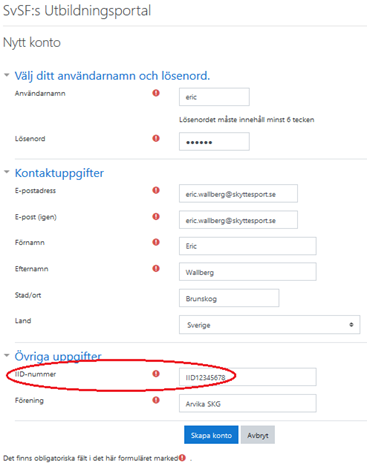
Task: Collapse the Övriga uppgifter section
Action: point(7,355)
